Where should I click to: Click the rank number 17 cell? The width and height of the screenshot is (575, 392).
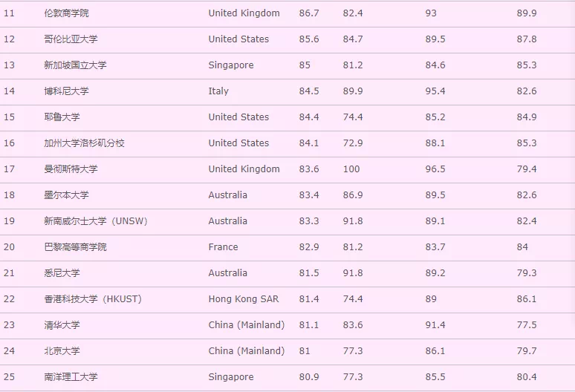(x=10, y=169)
